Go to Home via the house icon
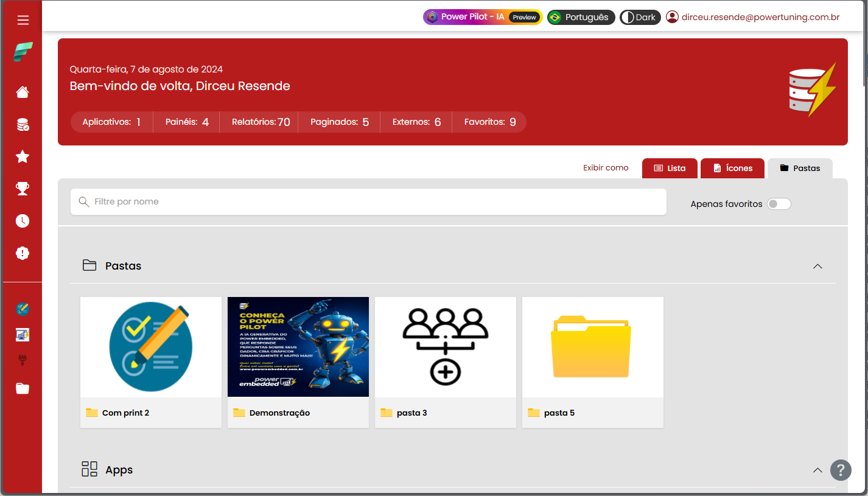 point(23,92)
